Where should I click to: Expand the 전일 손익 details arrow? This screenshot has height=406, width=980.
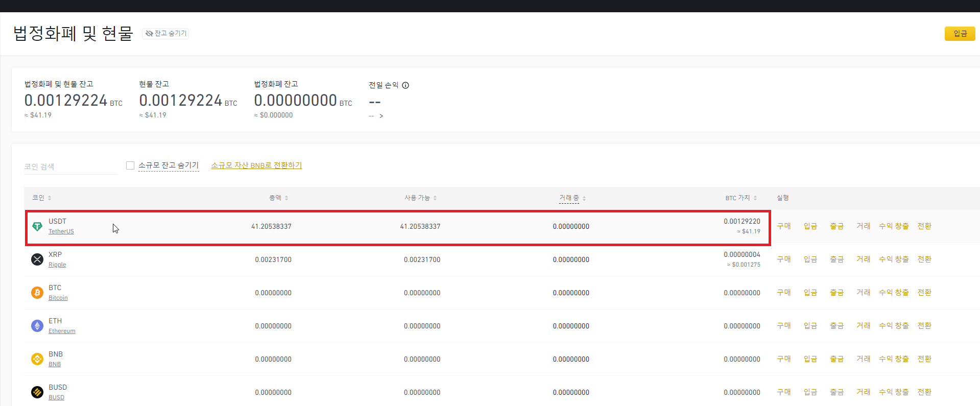[x=381, y=116]
